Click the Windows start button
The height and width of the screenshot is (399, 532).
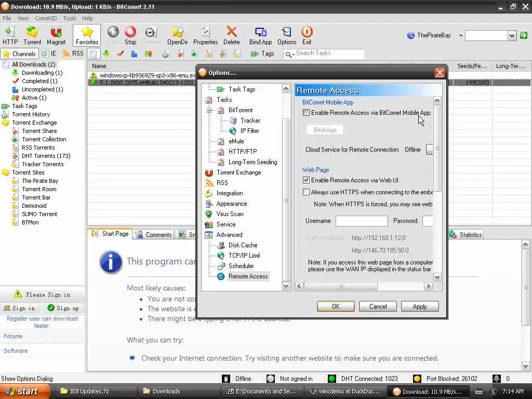point(25,392)
